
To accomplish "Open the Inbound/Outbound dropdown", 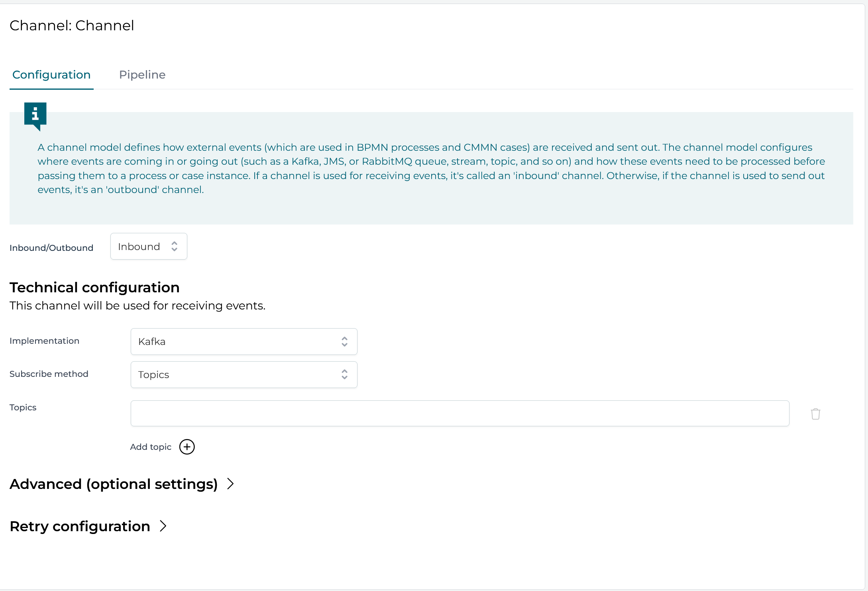I will (x=148, y=246).
